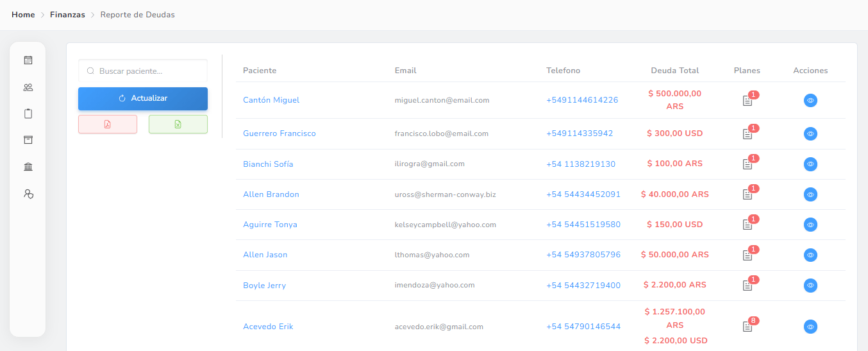The height and width of the screenshot is (351, 868).
Task: Call phone +54 54432719400
Action: (583, 286)
